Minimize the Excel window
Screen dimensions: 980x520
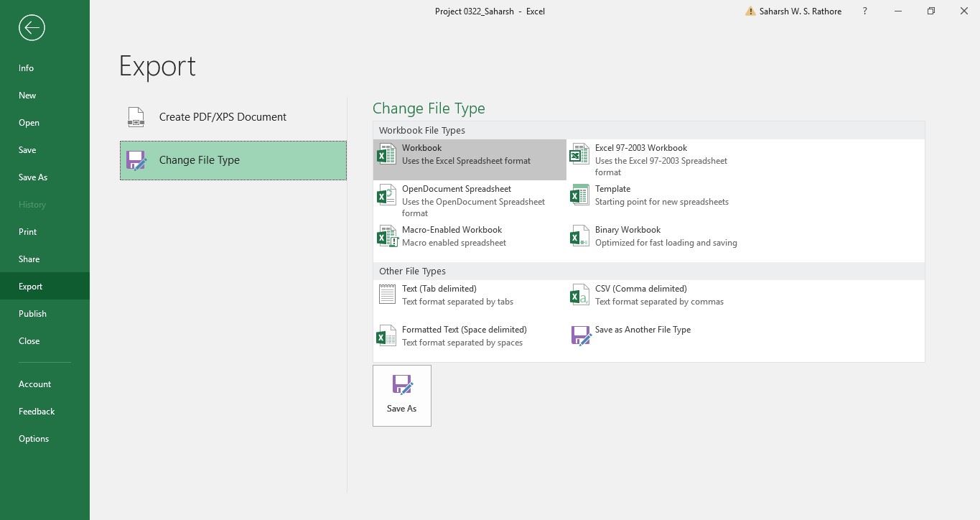pos(897,11)
